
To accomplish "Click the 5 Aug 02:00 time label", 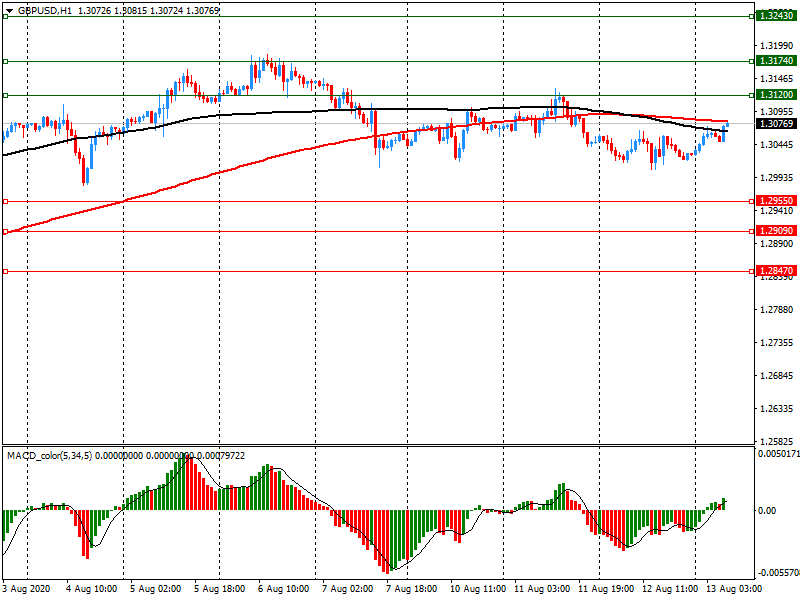I will click(x=156, y=589).
